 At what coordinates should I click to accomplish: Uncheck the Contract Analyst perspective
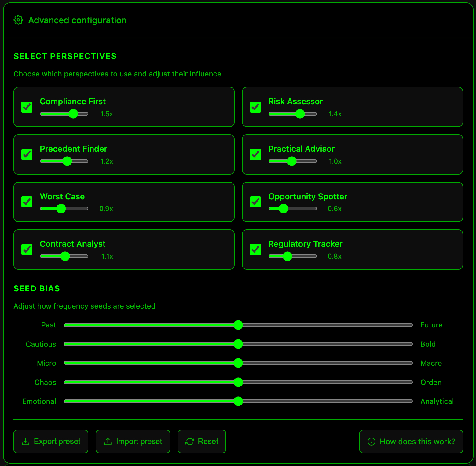pyautogui.click(x=27, y=250)
